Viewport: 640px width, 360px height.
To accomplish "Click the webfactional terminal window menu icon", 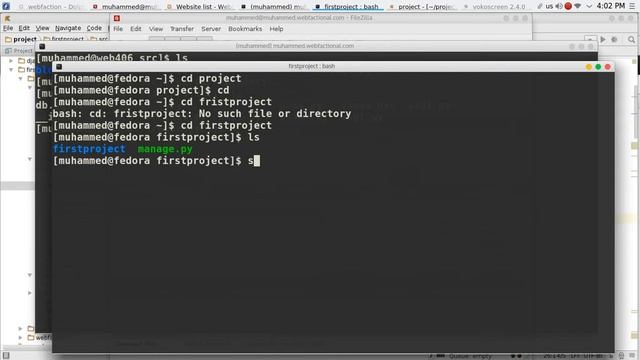I will [x=42, y=46].
